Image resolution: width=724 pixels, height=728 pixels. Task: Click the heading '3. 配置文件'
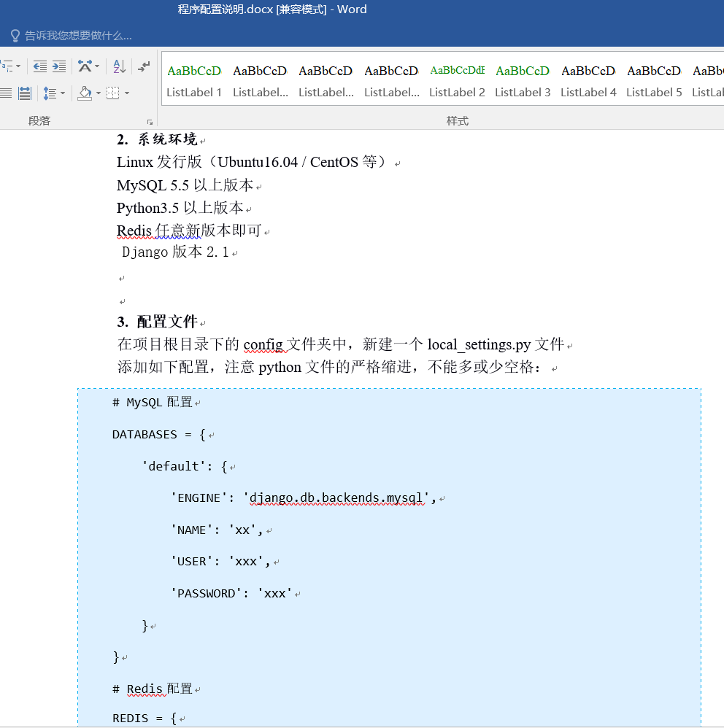(x=158, y=321)
